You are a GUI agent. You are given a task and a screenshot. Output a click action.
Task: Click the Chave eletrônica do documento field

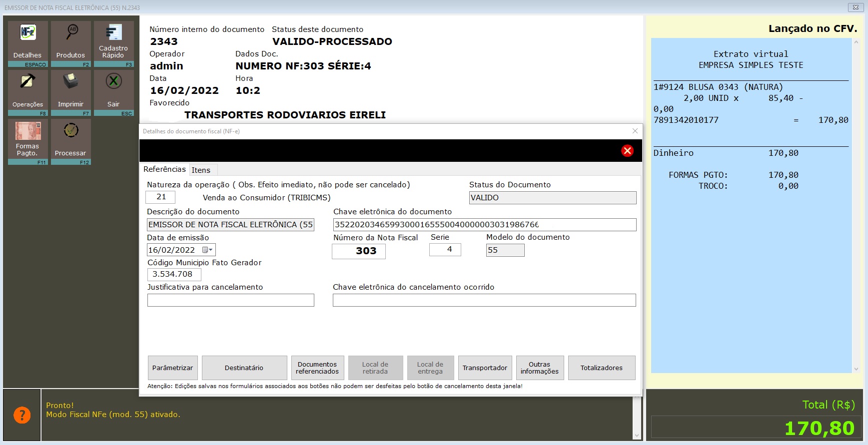pyautogui.click(x=484, y=225)
